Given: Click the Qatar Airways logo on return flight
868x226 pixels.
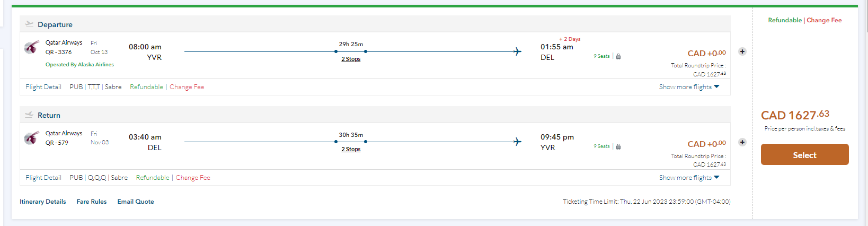Looking at the screenshot, I should pos(32,138).
